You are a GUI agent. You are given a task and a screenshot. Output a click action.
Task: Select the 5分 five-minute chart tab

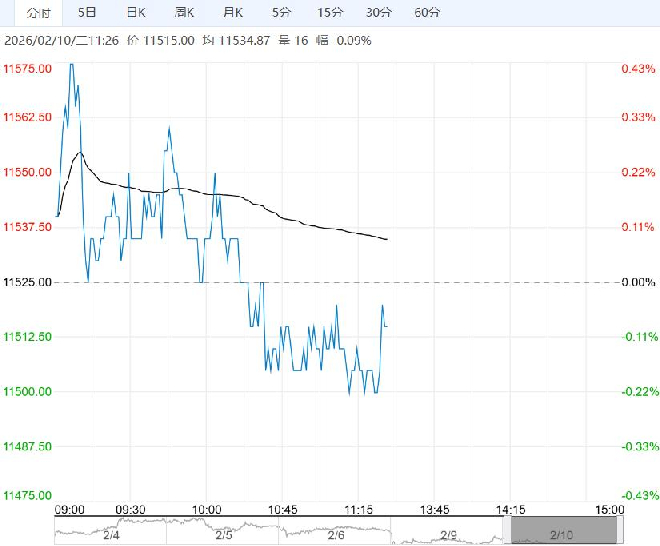coord(281,13)
